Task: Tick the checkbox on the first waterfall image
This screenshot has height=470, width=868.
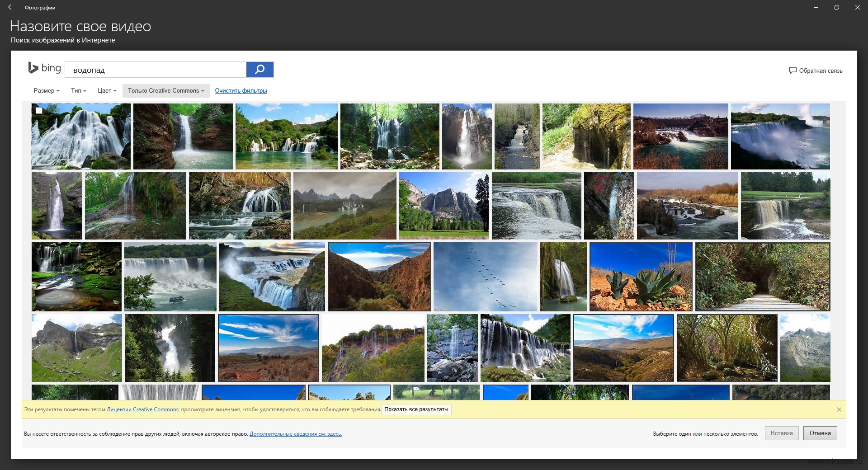Action: pyautogui.click(x=39, y=110)
